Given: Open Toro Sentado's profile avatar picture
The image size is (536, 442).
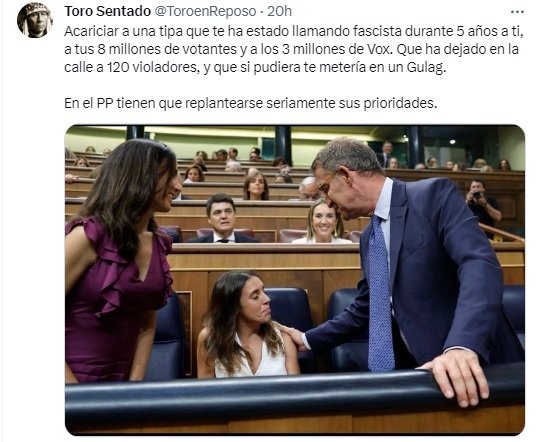Looking at the screenshot, I should tap(35, 20).
